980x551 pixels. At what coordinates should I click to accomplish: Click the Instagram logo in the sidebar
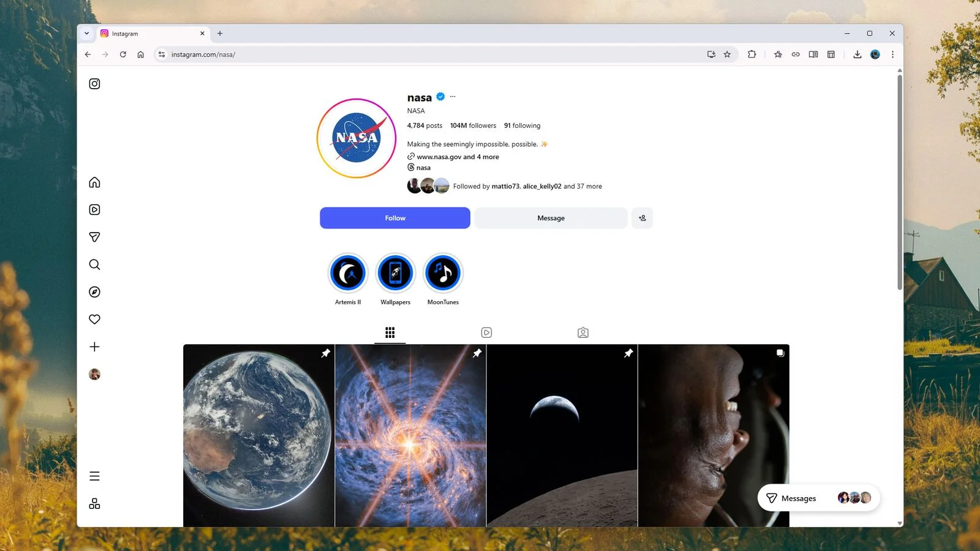[94, 84]
